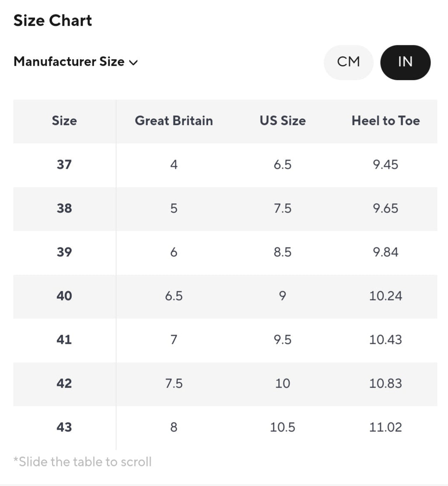
Task: Select size 43 row label
Action: [x=64, y=427]
